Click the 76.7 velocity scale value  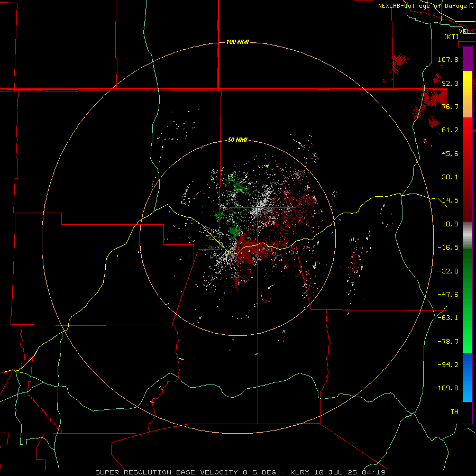450,106
